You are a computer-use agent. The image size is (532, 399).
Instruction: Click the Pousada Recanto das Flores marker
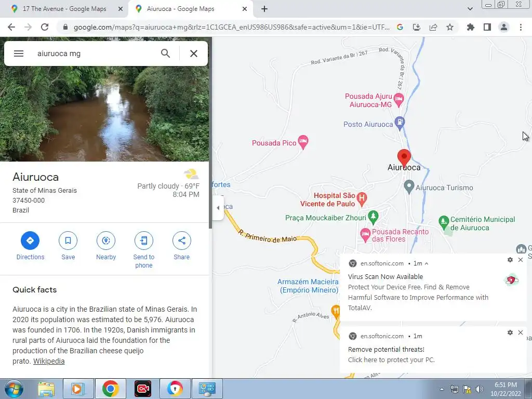365,235
